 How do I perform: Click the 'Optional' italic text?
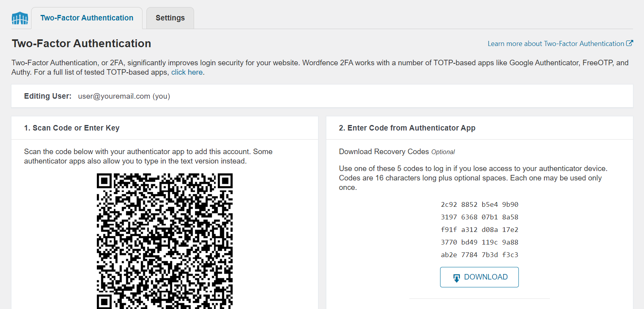443,152
